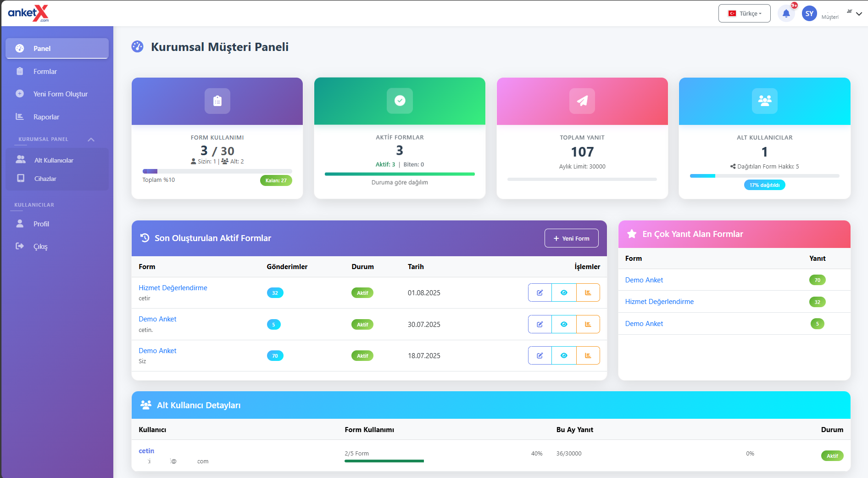Preview Hizmet Değerlendirme with eye icon
The image size is (868, 478).
pyautogui.click(x=564, y=293)
